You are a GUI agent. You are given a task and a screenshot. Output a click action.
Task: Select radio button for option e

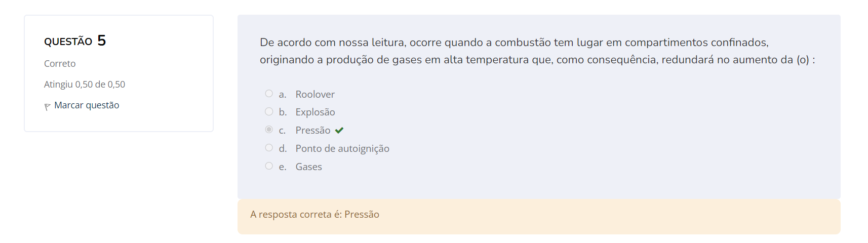[x=269, y=166]
